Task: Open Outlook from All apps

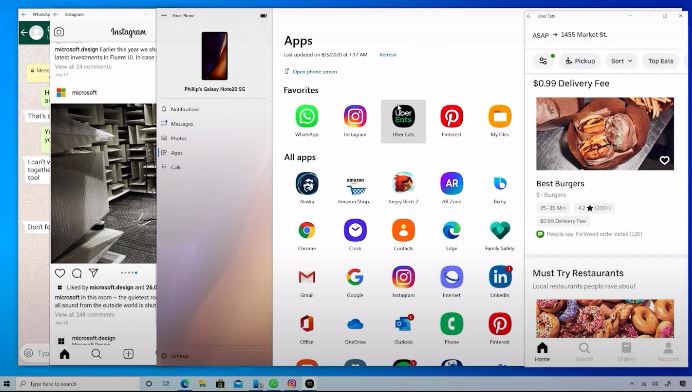Action: (x=404, y=324)
